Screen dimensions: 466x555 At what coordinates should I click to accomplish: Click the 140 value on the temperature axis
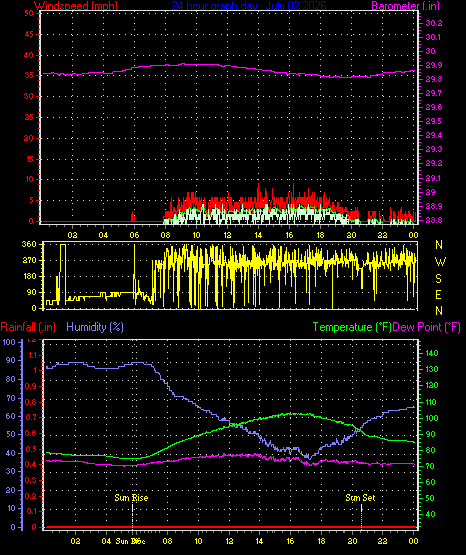432,353
